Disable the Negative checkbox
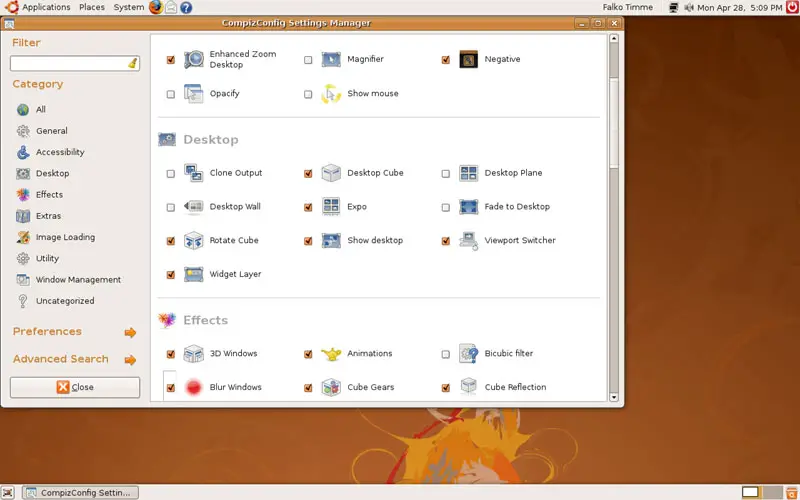 [446, 60]
